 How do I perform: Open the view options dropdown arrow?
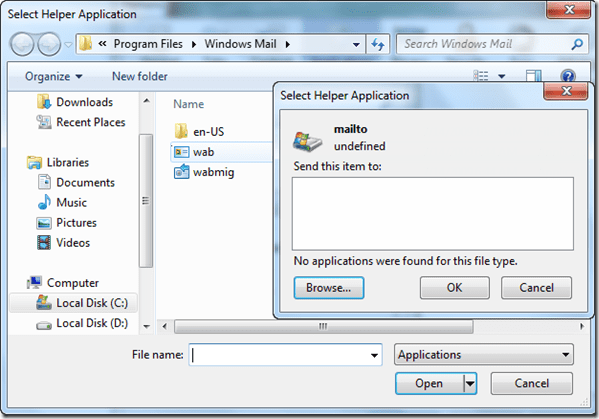(x=502, y=76)
